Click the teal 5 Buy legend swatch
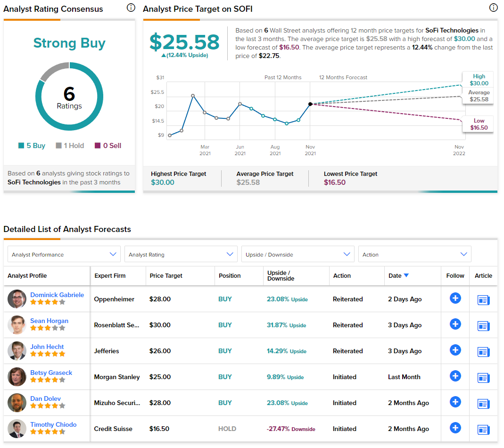504x448 pixels. [21, 146]
